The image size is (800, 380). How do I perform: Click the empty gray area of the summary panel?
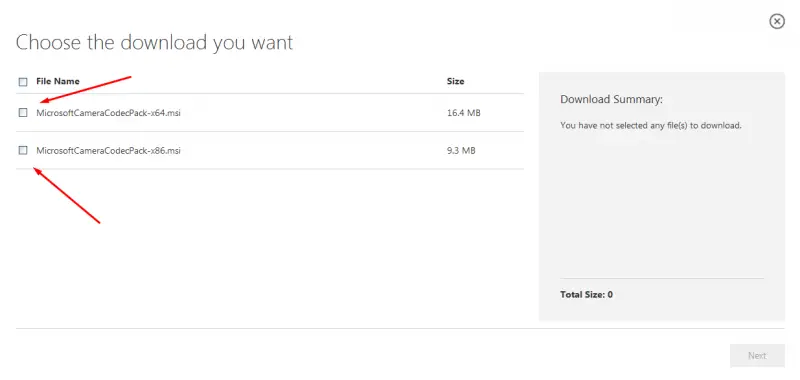tap(662, 204)
